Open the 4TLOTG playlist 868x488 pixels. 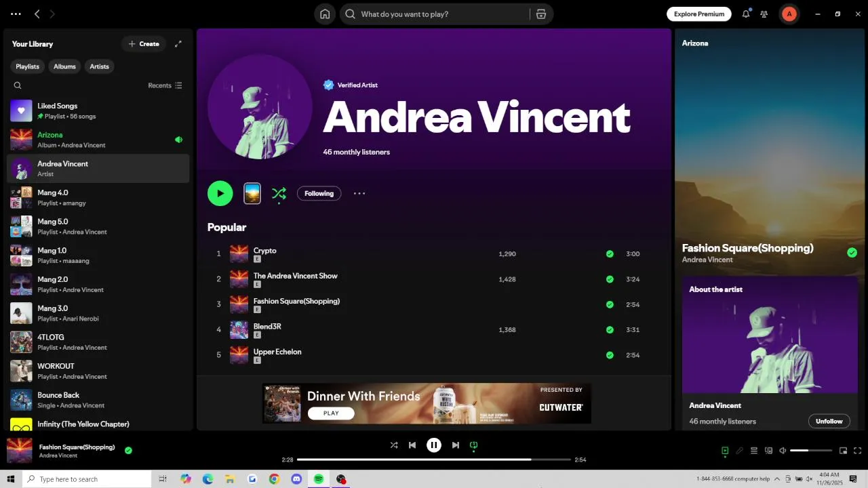[98, 342]
